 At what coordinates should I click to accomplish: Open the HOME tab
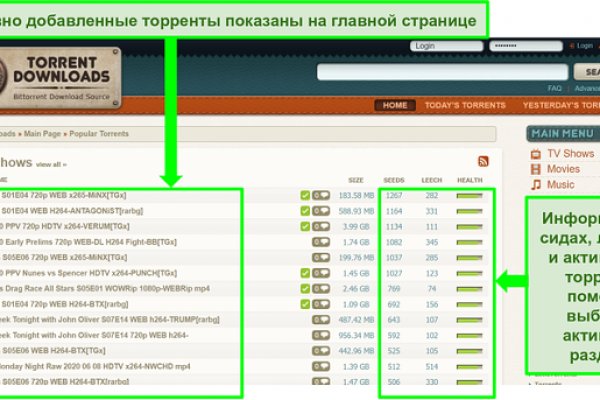395,105
